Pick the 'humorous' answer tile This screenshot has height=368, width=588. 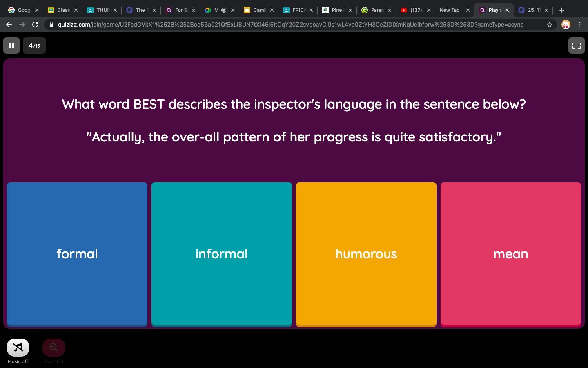click(366, 254)
